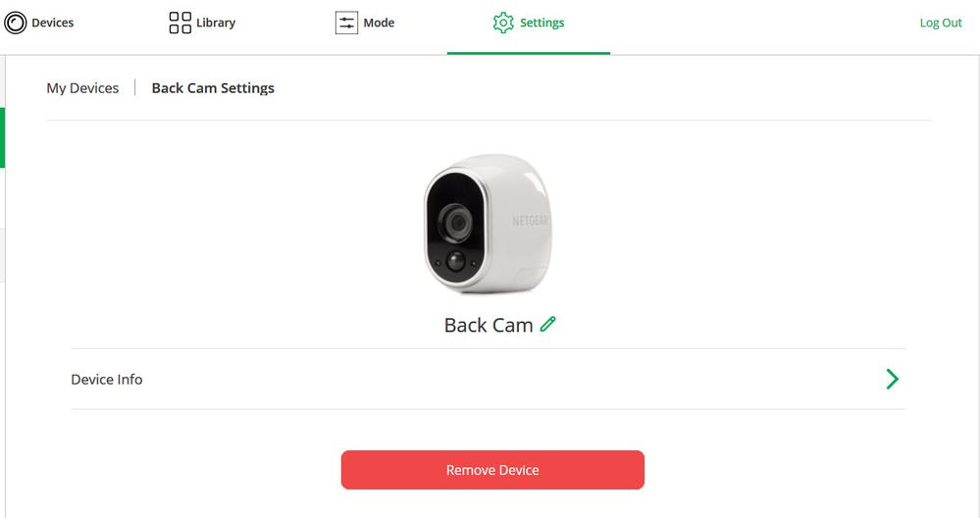Screen dimensions: 980x518
Task: Click the Mode sliders icon
Action: [x=346, y=24]
